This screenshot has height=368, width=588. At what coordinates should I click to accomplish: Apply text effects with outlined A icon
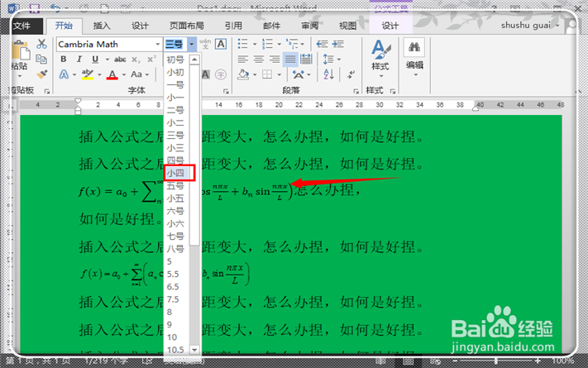click(65, 74)
